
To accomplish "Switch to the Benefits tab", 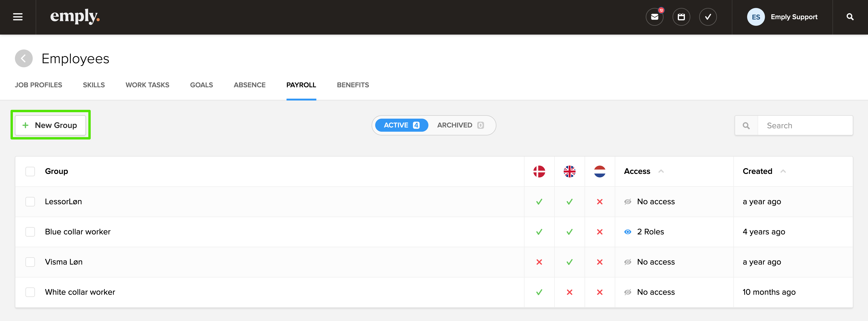I will pyautogui.click(x=353, y=85).
